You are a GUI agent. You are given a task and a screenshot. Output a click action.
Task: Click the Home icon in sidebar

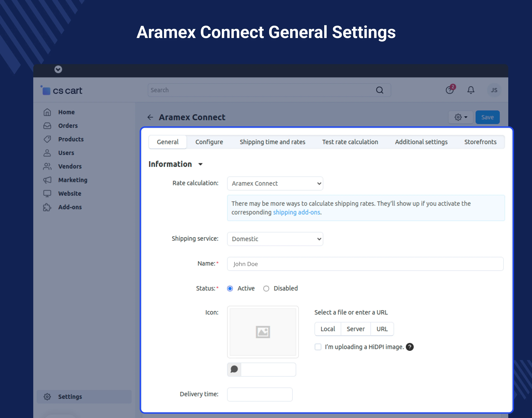click(47, 112)
